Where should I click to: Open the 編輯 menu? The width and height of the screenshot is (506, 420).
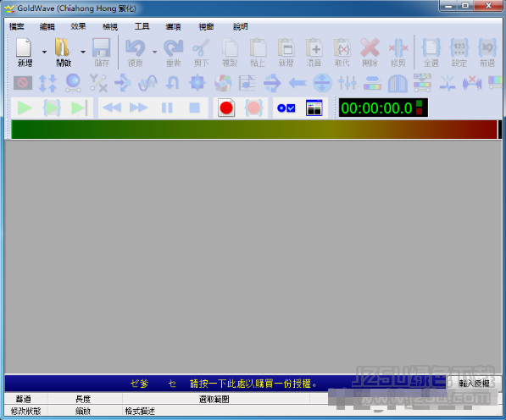pyautogui.click(x=47, y=26)
